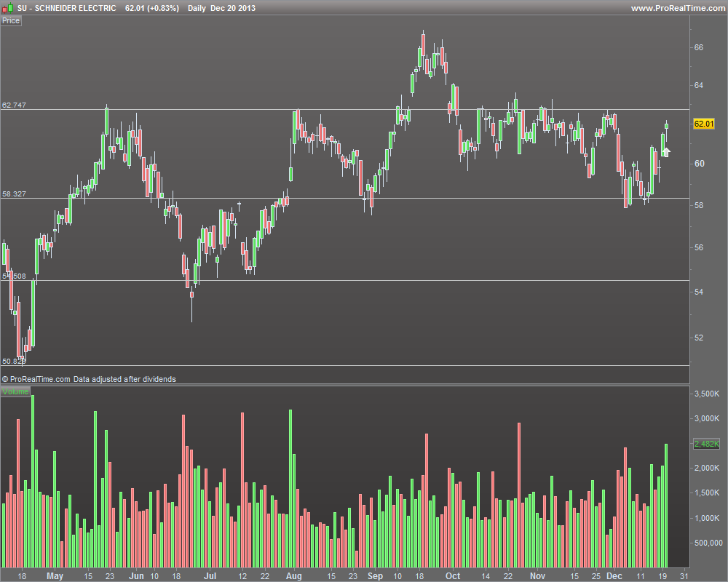
Task: Click the 56 value on price axis
Action: click(699, 247)
